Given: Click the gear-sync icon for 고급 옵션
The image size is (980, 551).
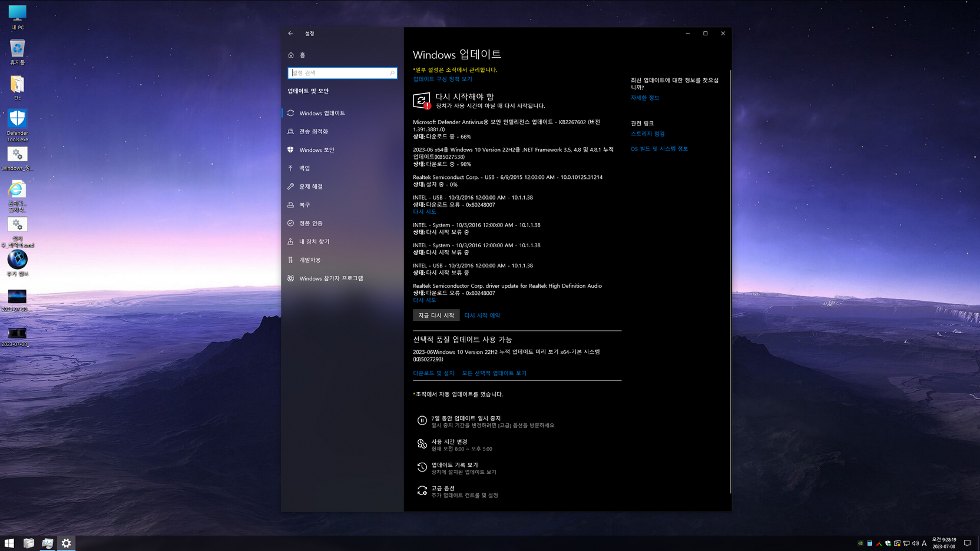Looking at the screenshot, I should [422, 490].
